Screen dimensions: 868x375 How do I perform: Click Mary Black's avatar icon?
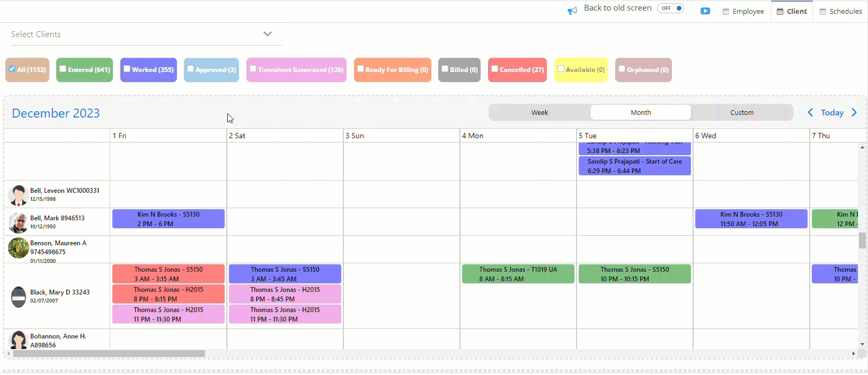point(19,297)
